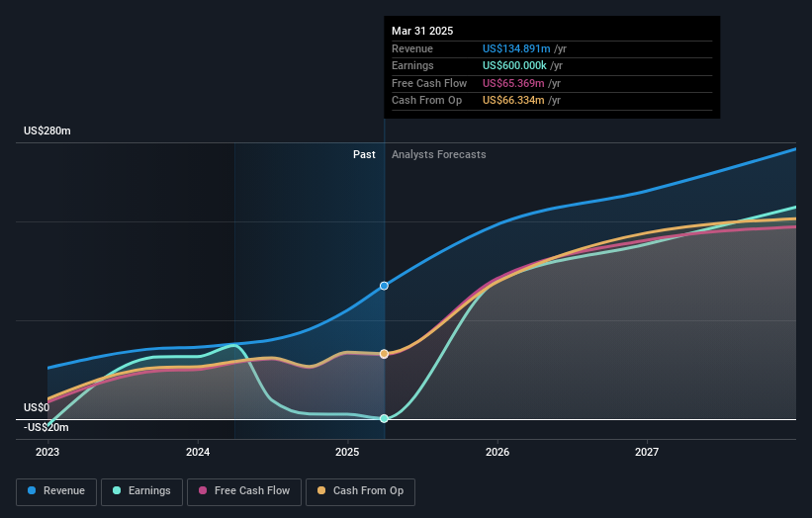The image size is (812, 518).
Task: Click the US$134.891m revenue value
Action: pos(516,48)
